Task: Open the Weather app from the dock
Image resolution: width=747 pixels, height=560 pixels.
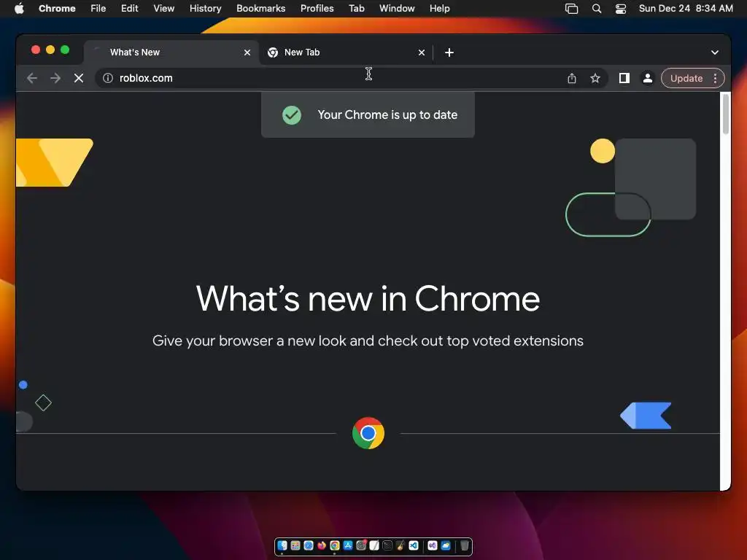Action: point(446,545)
